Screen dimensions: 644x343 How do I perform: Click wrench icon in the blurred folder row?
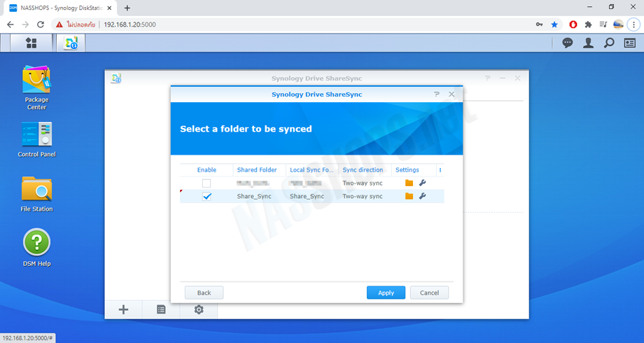pos(422,183)
